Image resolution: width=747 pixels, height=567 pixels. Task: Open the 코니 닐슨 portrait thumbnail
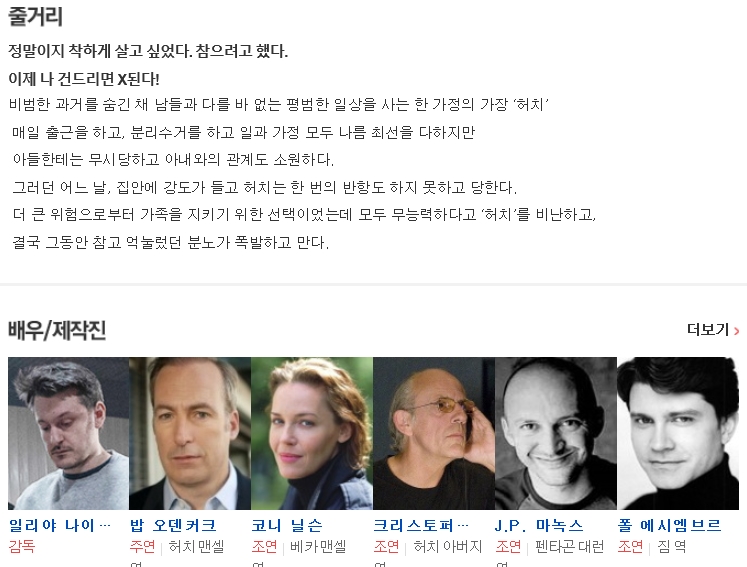point(312,433)
